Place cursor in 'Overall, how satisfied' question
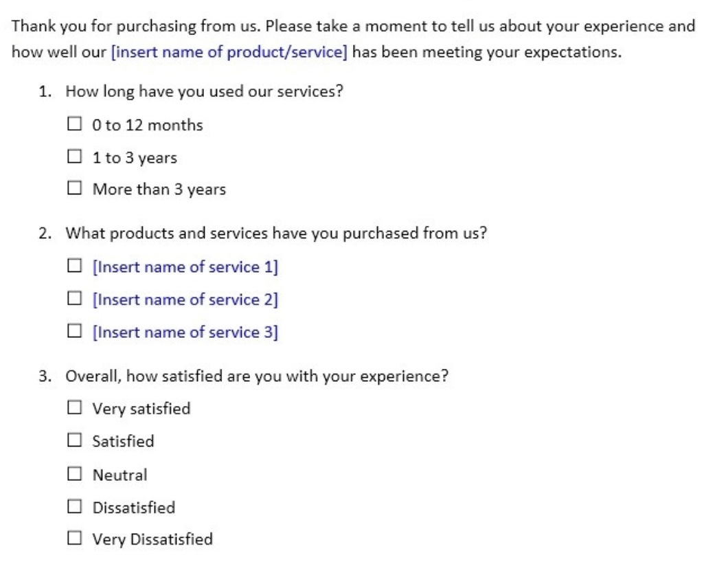 (258, 376)
